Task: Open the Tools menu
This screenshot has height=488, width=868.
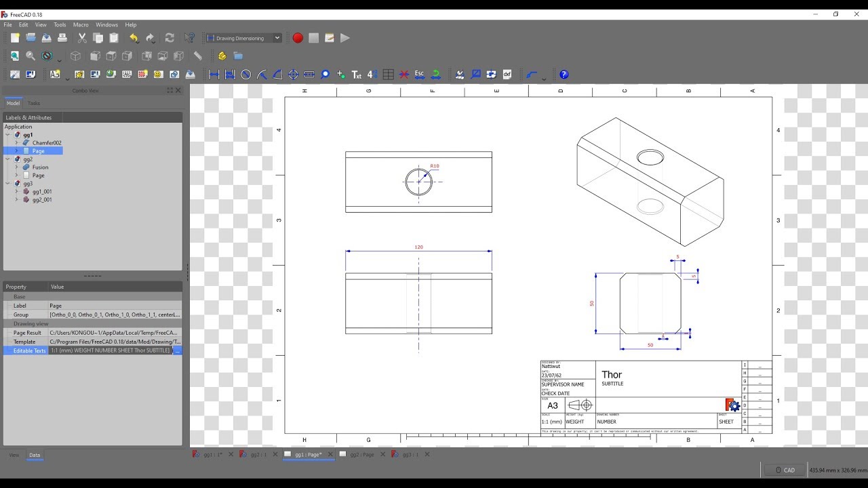Action: pyautogui.click(x=60, y=24)
